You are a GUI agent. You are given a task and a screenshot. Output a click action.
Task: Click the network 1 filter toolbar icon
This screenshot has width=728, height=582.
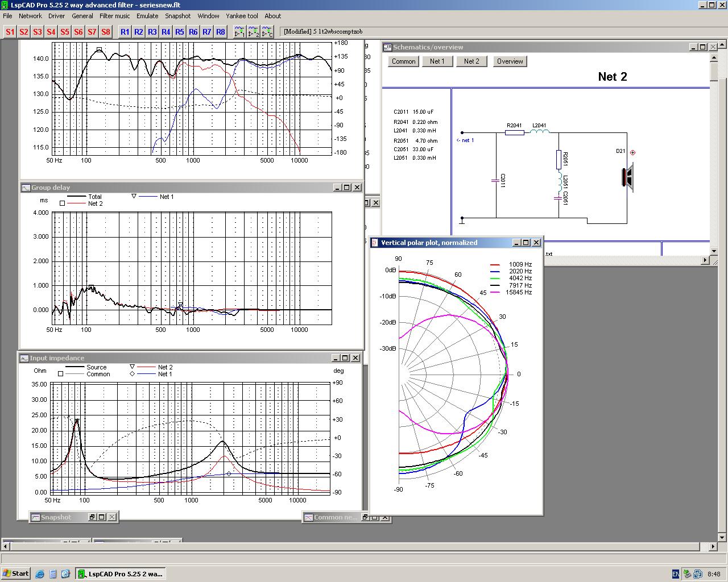(x=239, y=32)
